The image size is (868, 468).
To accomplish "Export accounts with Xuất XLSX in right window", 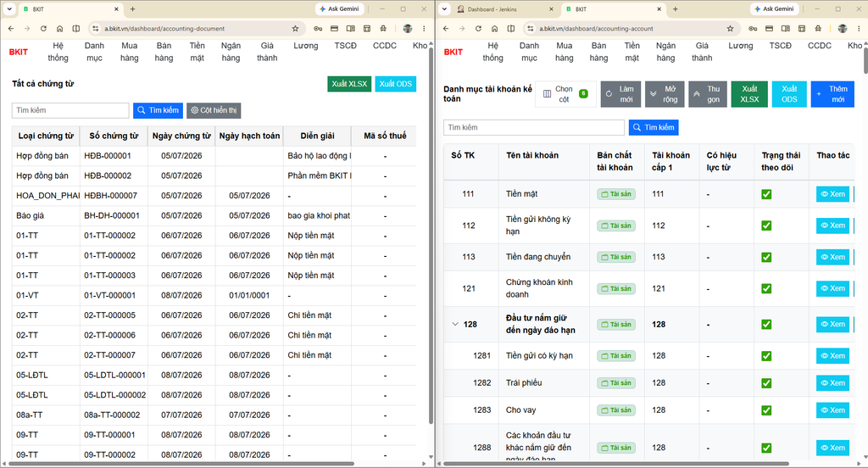I will point(749,94).
